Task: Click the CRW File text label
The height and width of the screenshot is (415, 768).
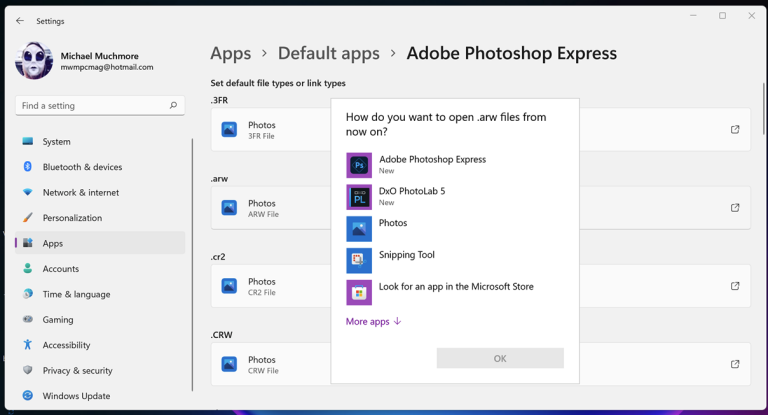Action: pos(263,371)
